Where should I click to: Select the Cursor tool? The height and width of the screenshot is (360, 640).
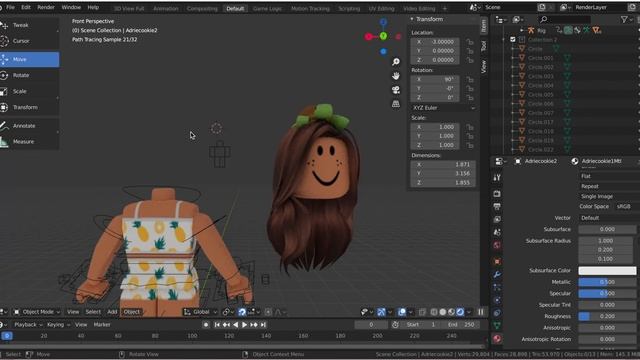[29, 41]
